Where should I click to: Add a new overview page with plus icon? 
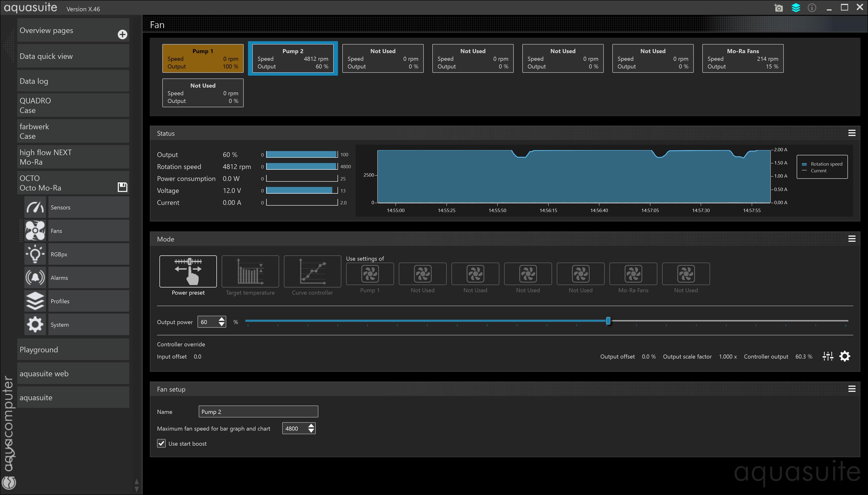click(x=122, y=34)
